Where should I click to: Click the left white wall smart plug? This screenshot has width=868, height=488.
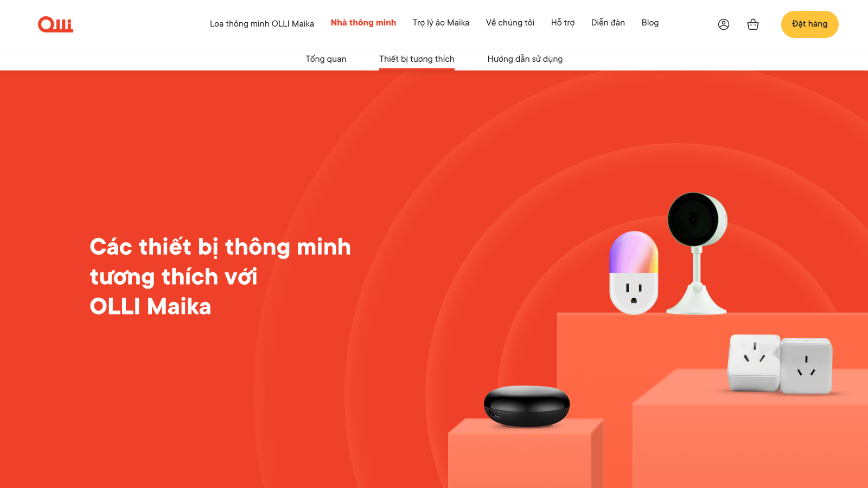click(754, 363)
